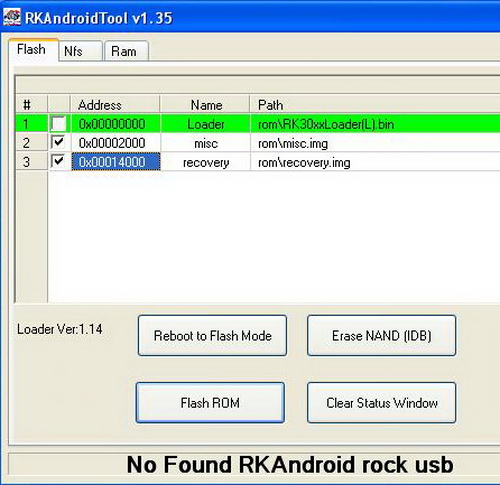Screen dimensions: 500x485
Task: Switch to the Flash tab
Action: pyautogui.click(x=33, y=50)
